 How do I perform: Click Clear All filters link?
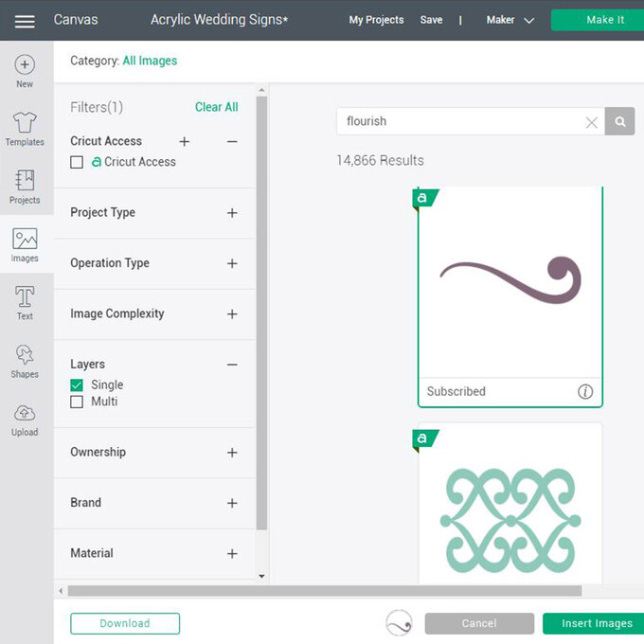coord(216,107)
